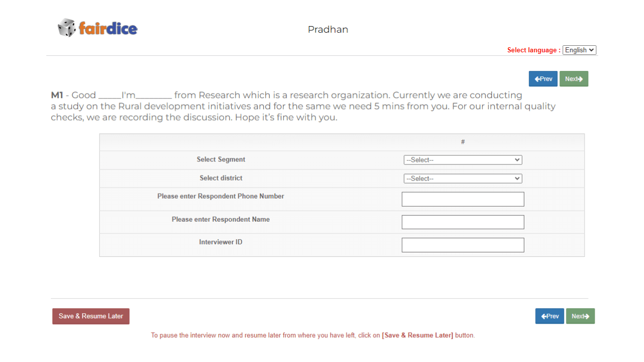Image resolution: width=644 pixels, height=362 pixels.
Task: Click the Pradhan survey title
Action: pyautogui.click(x=328, y=30)
